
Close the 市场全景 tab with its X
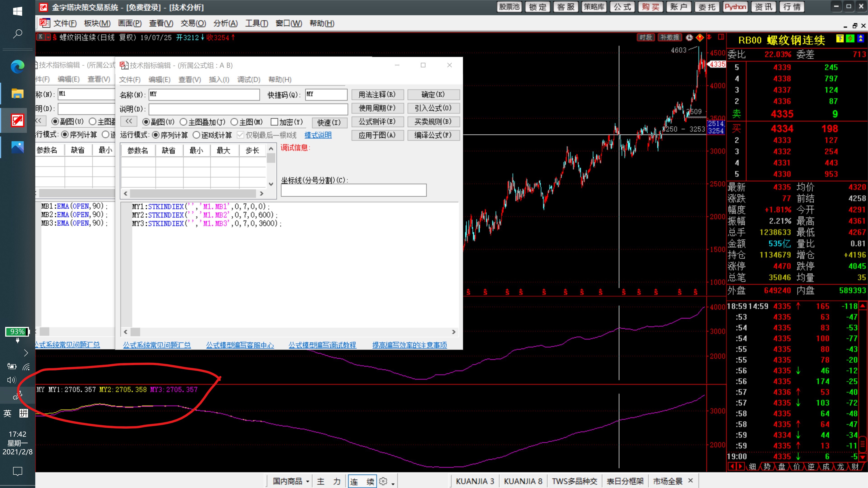(690, 481)
